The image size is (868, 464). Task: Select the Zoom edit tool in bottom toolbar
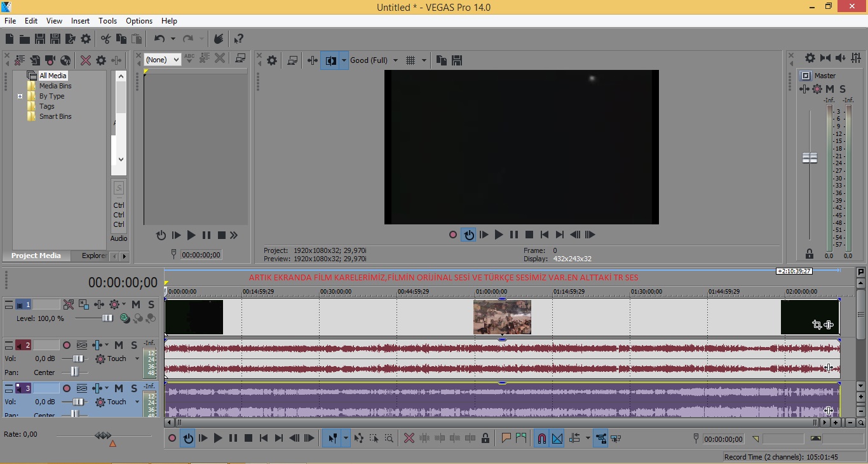point(389,438)
